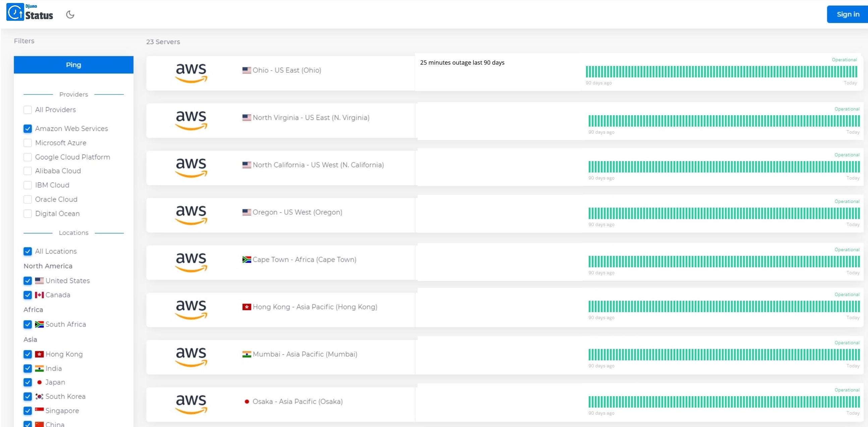Screen dimensions: 868x427
Task: Click the US flag beside North California server
Action: click(x=247, y=165)
